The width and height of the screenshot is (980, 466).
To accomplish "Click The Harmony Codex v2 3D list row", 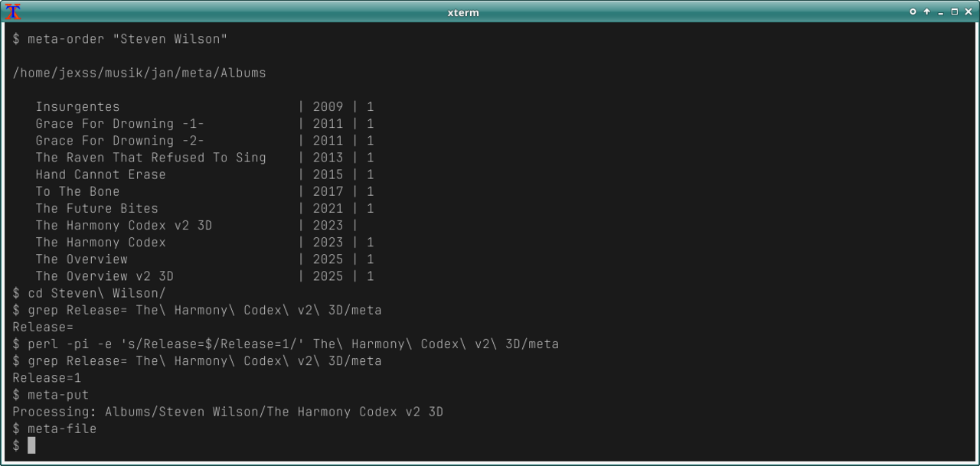I will (x=123, y=226).
